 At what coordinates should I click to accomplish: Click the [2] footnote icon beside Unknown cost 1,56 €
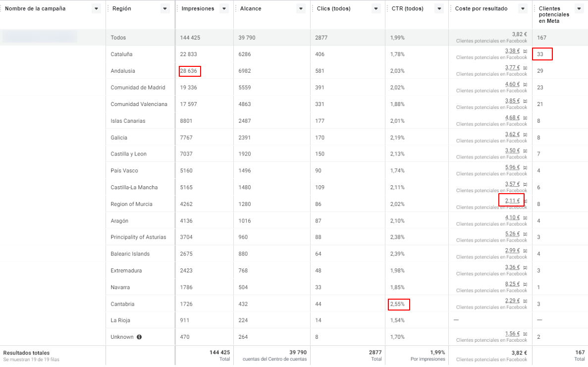point(525,334)
